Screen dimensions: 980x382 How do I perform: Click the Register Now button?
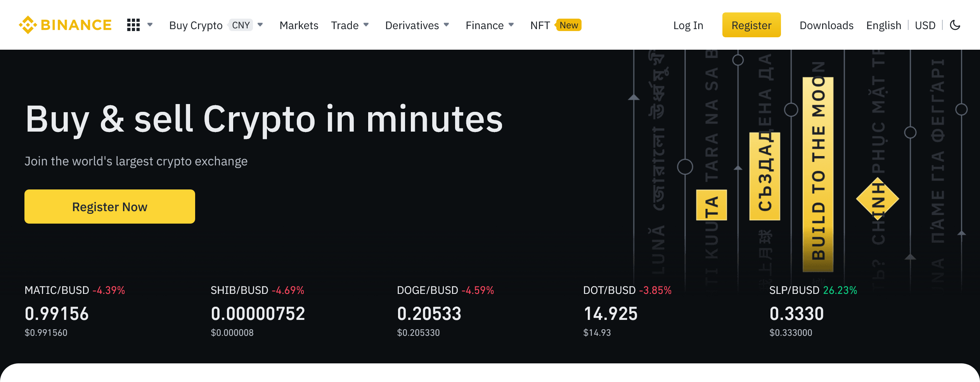[x=110, y=207]
